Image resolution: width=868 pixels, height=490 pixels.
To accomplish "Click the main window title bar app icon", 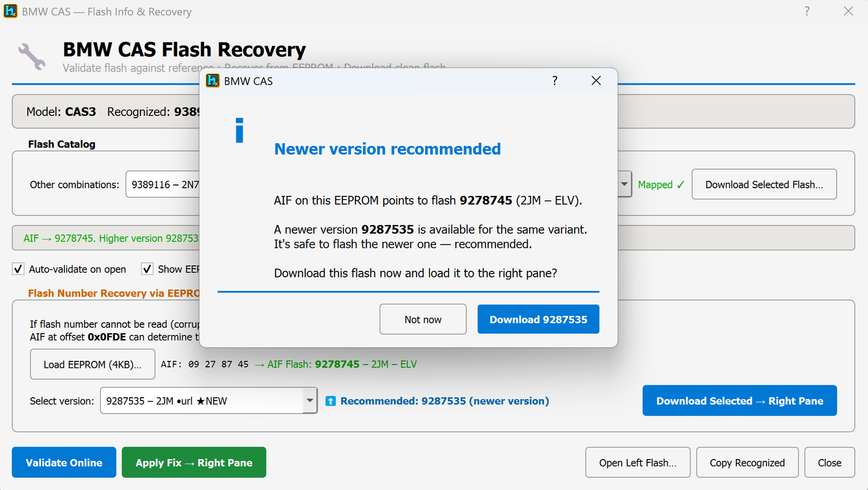I will coord(10,11).
